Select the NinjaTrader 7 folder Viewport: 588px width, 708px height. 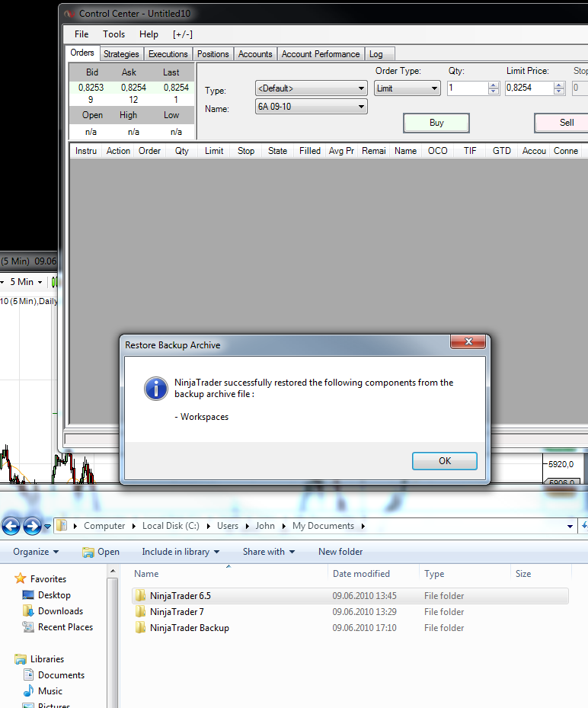click(x=350, y=612)
